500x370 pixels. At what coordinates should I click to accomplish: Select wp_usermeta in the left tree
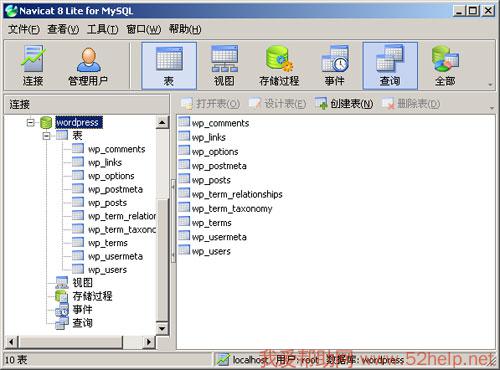coord(115,256)
